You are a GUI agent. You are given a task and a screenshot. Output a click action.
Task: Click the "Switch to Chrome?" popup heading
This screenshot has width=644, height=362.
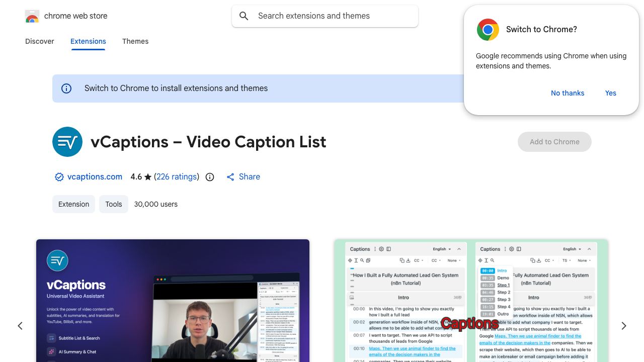pyautogui.click(x=541, y=29)
